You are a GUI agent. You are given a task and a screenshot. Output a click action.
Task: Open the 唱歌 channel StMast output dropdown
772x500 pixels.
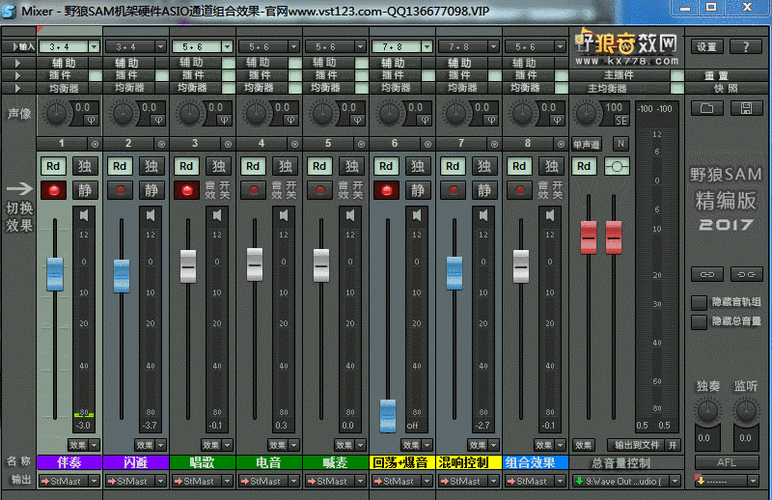click(227, 481)
